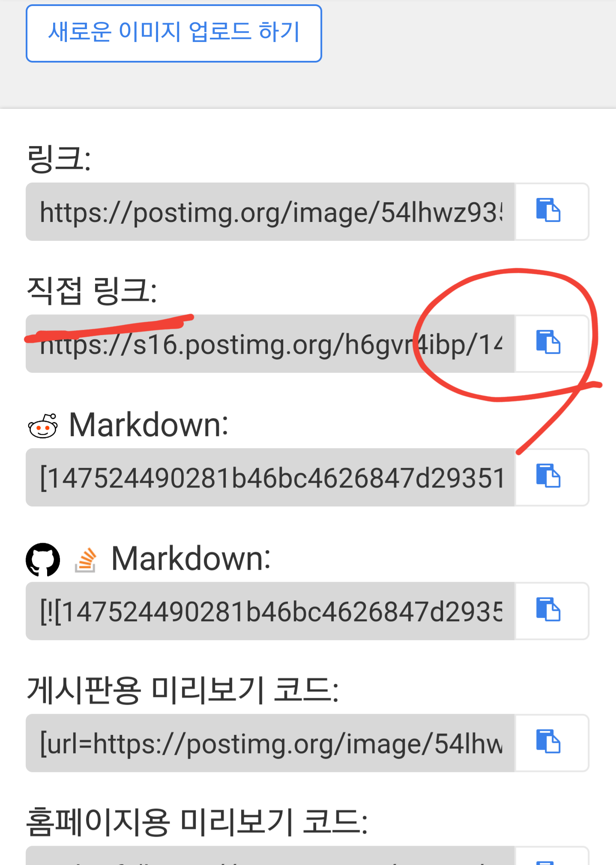Click the 홈페이지용 미리보기 코드 label
Viewport: 616px width, 865px height.
tap(197, 822)
